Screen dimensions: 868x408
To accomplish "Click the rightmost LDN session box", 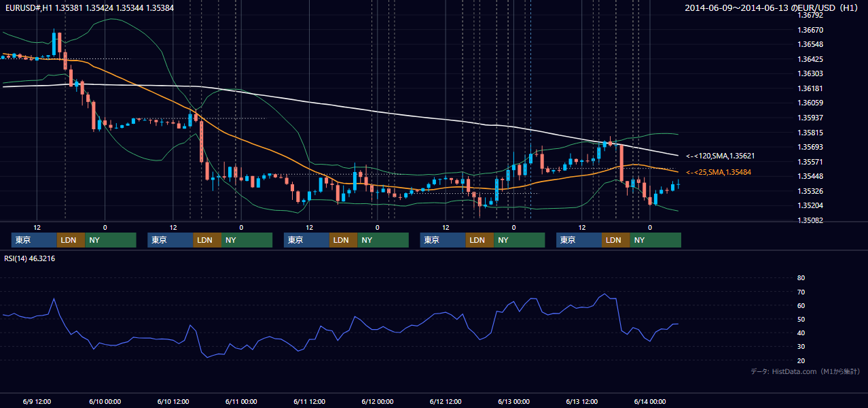I will (x=615, y=240).
